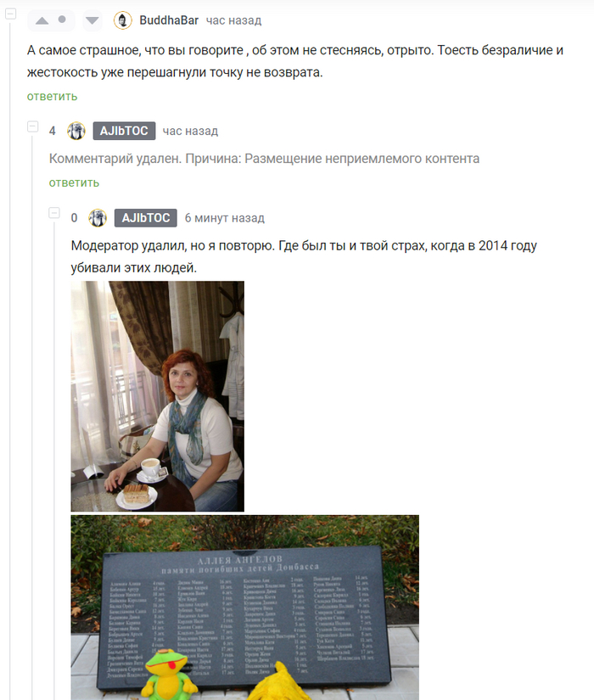Click the AJIbTOC badge on the newest reply
The width and height of the screenshot is (594, 700).
tap(146, 218)
